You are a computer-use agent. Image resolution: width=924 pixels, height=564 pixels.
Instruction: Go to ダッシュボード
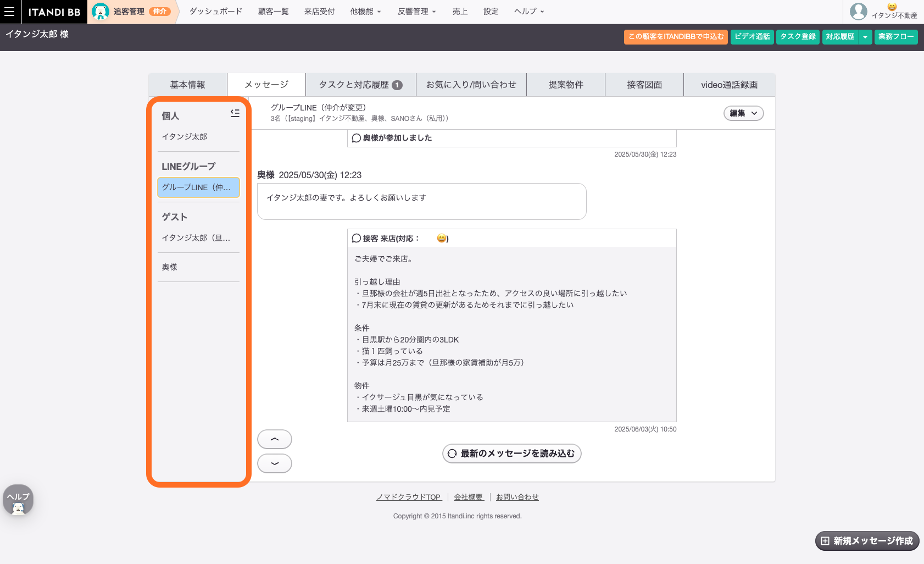(216, 12)
